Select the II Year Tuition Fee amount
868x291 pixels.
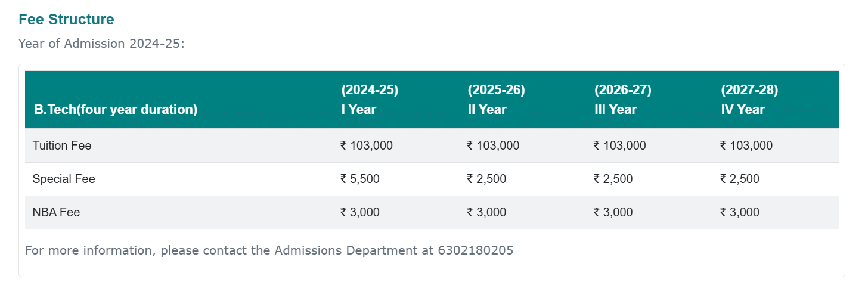coord(493,145)
